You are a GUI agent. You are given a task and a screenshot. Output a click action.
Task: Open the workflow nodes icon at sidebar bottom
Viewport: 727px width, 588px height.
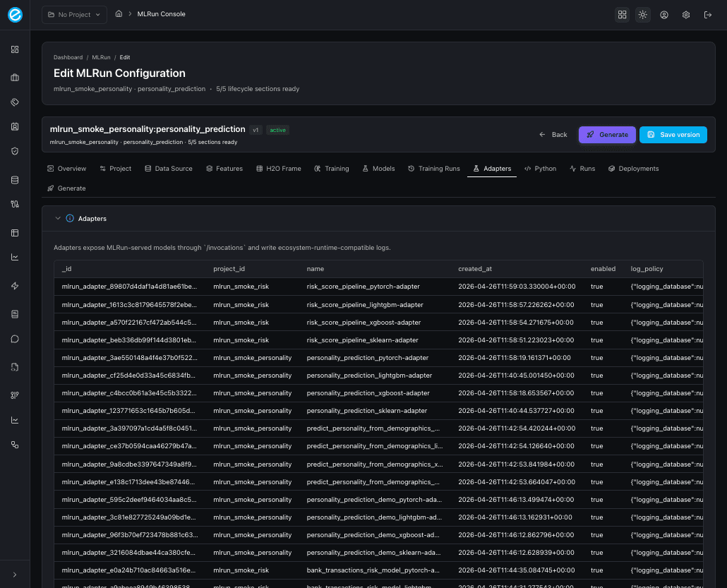14,444
